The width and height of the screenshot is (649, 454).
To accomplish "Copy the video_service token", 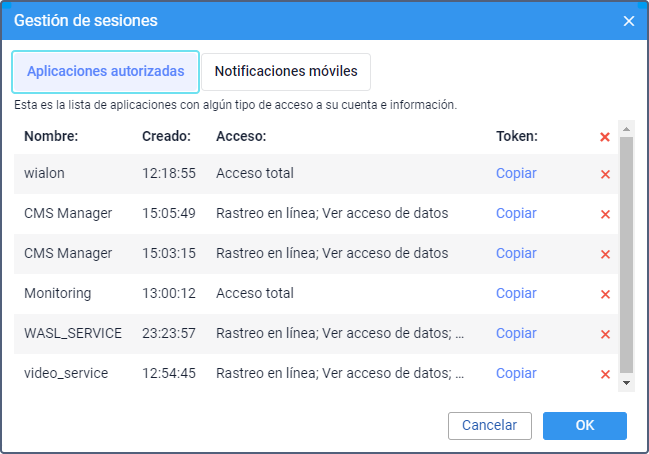I will (516, 373).
